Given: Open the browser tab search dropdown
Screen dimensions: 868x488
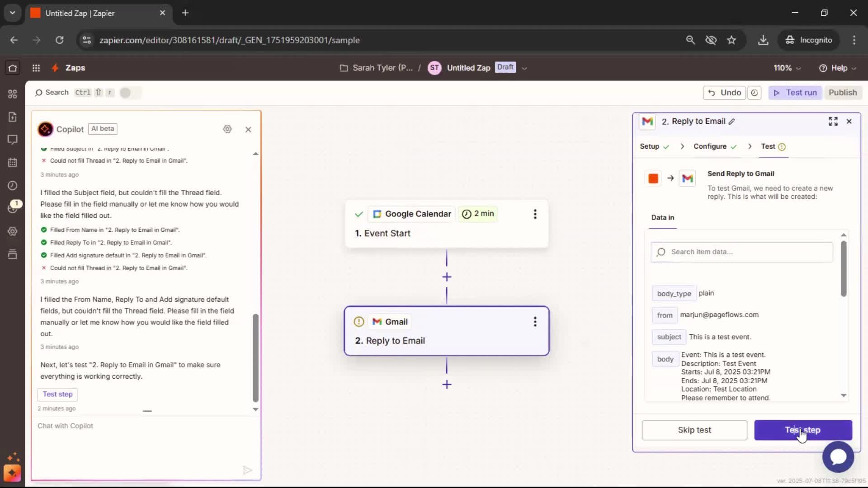Looking at the screenshot, I should (13, 13).
